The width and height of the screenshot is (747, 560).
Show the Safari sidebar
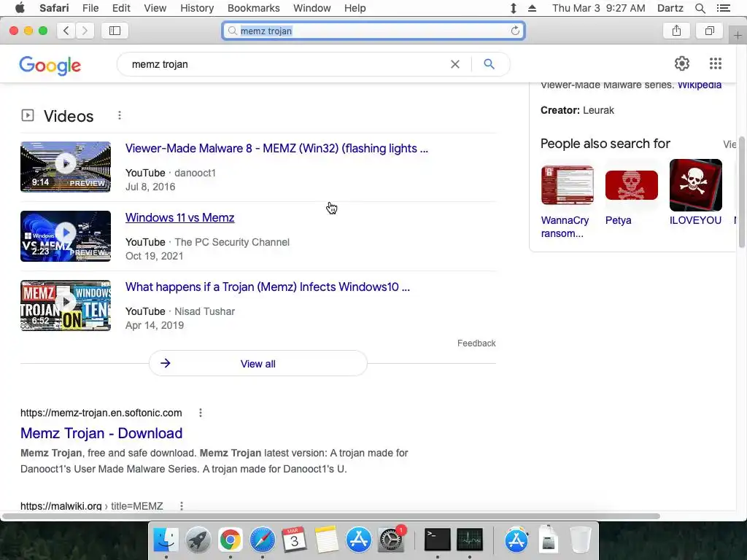point(115,31)
